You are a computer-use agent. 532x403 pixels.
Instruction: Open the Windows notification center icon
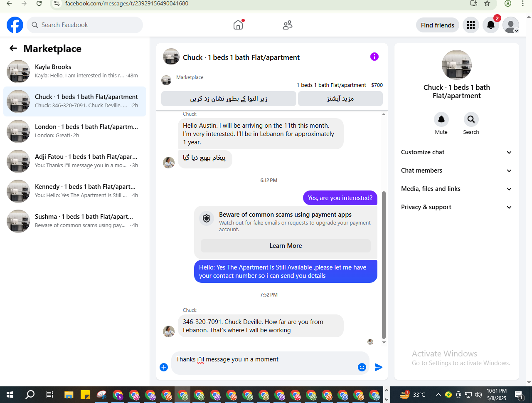tap(519, 395)
